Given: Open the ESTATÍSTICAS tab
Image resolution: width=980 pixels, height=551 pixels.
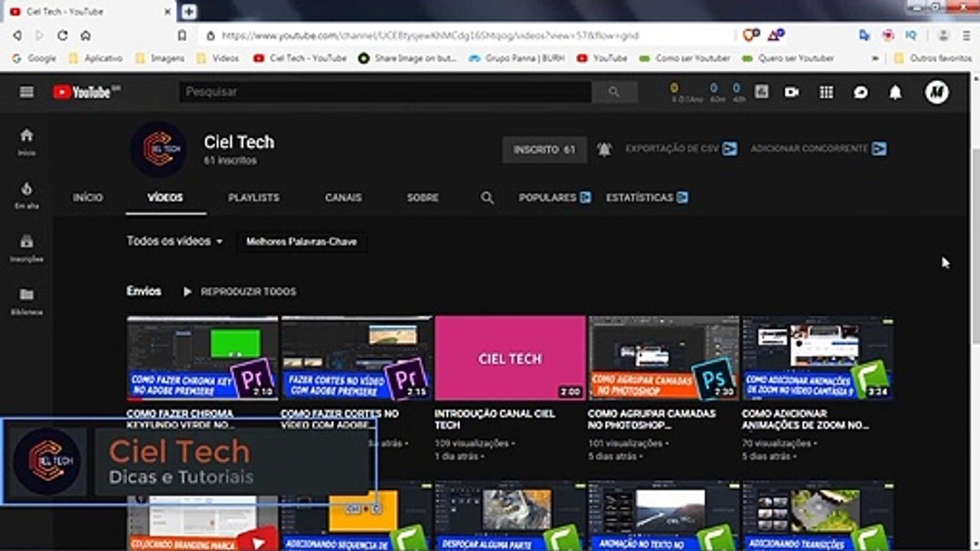Looking at the screenshot, I should coord(647,197).
